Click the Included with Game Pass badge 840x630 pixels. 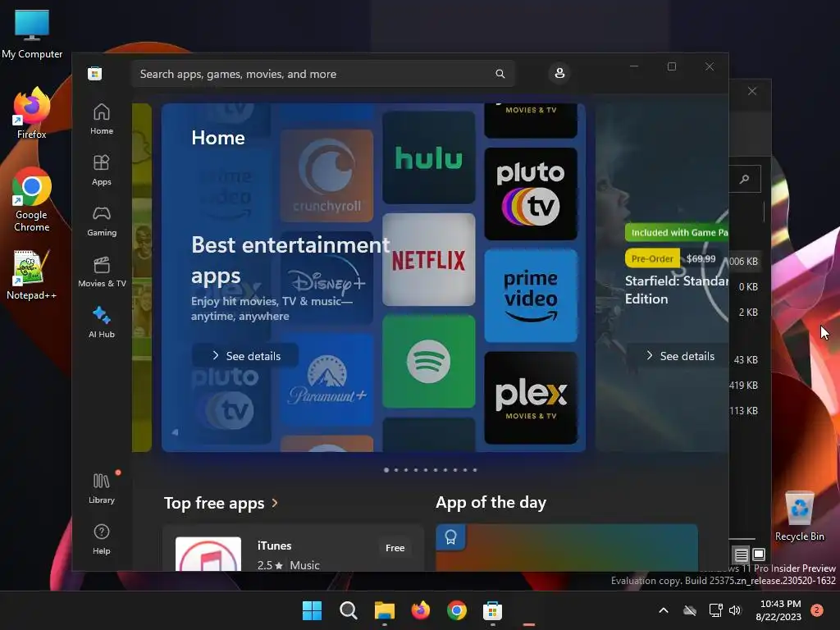point(677,232)
